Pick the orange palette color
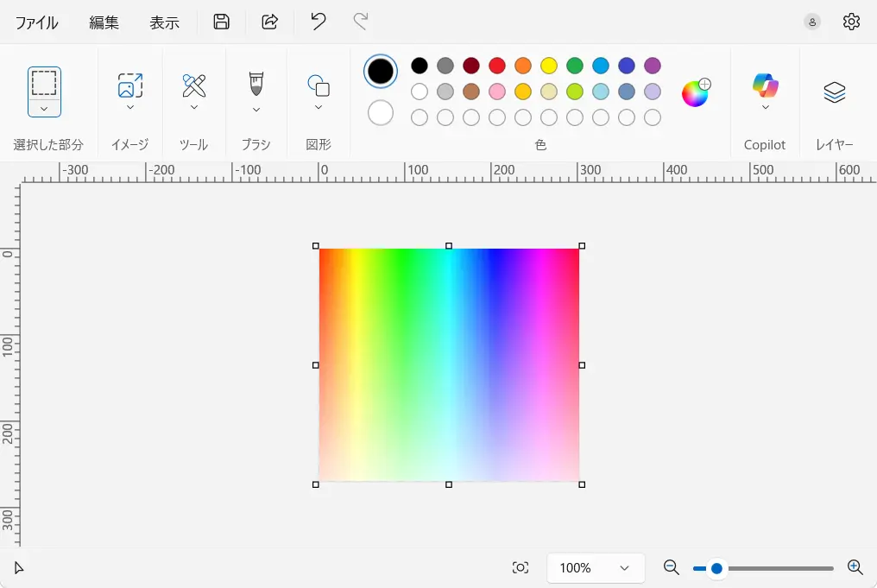Image resolution: width=877 pixels, height=588 pixels. pyautogui.click(x=523, y=66)
